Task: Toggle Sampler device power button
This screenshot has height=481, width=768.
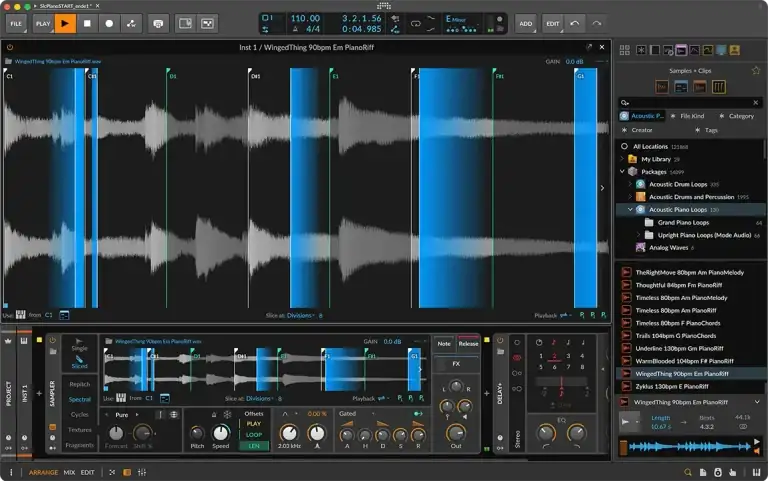Action: [x=52, y=340]
